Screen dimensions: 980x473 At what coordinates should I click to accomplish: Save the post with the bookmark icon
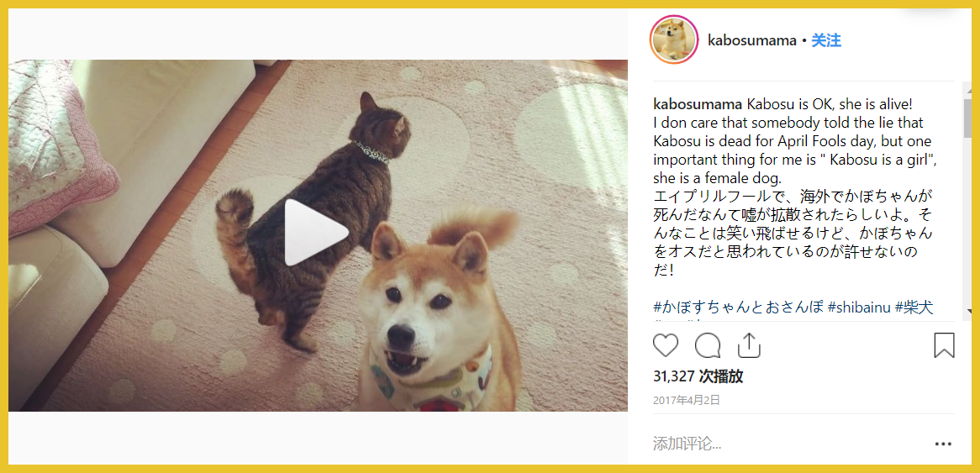click(944, 345)
